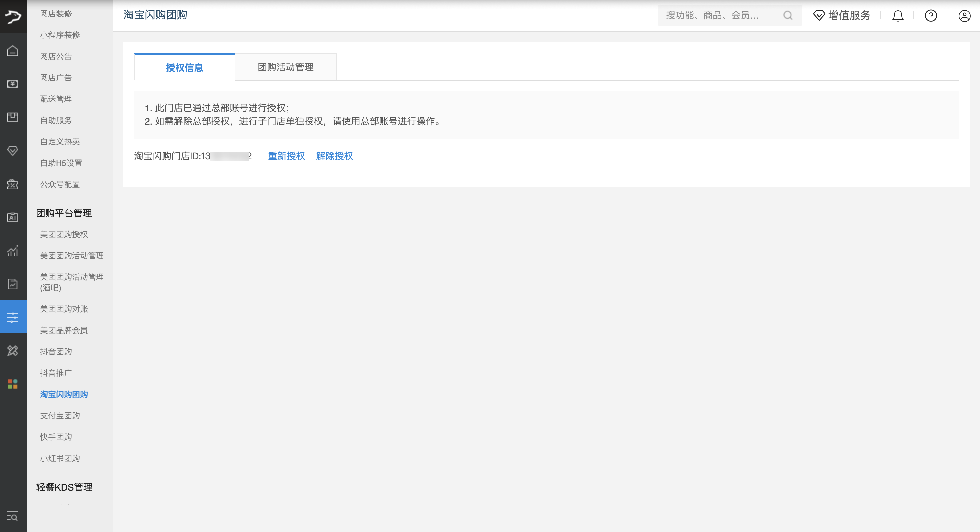The height and width of the screenshot is (532, 980).
Task: Open 增值服务 in the top bar
Action: pos(842,16)
